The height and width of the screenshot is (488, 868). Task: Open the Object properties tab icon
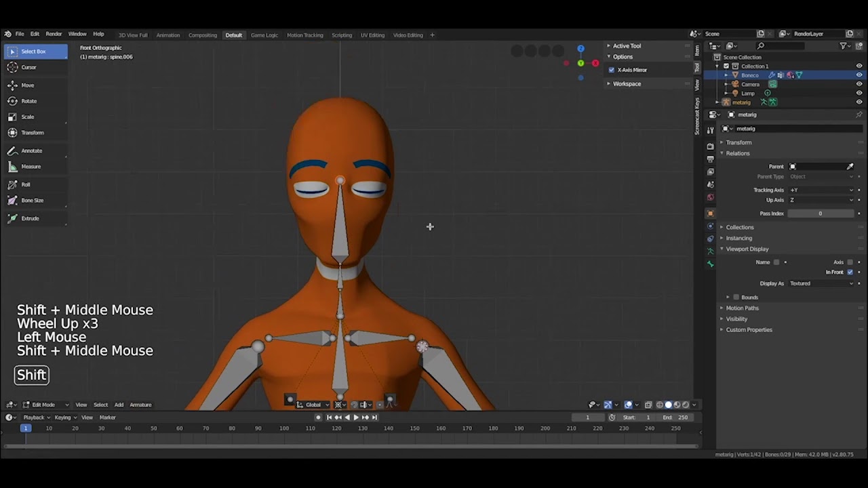(x=710, y=213)
